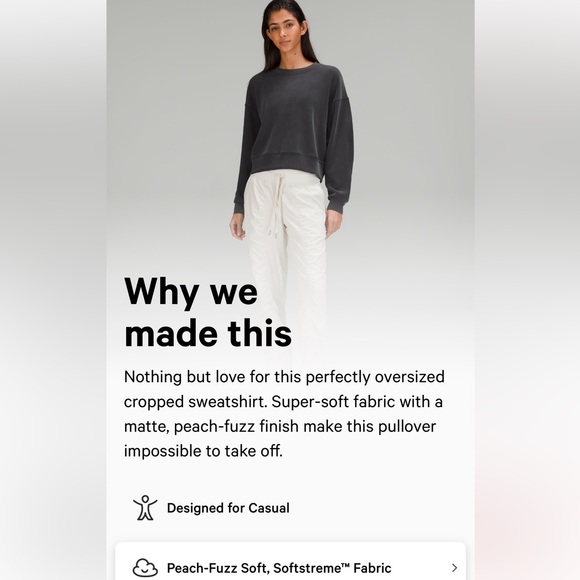Click the "matte, peach-fuzz finish" text line
580x580 pixels.
(280, 426)
